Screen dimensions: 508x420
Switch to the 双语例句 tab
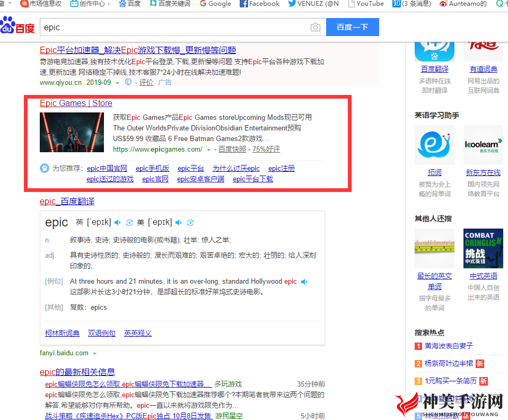[102, 333]
